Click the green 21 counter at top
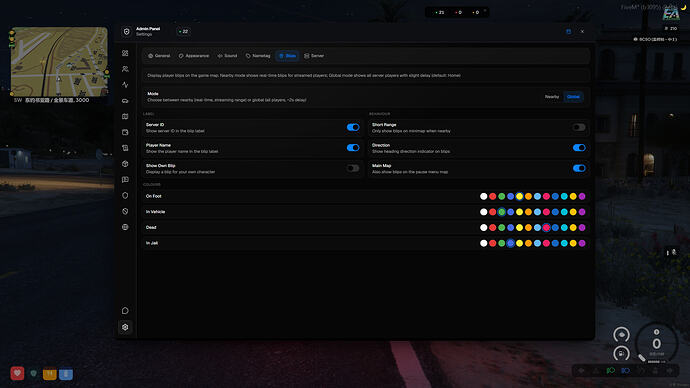This screenshot has height=388, width=690. (x=439, y=12)
